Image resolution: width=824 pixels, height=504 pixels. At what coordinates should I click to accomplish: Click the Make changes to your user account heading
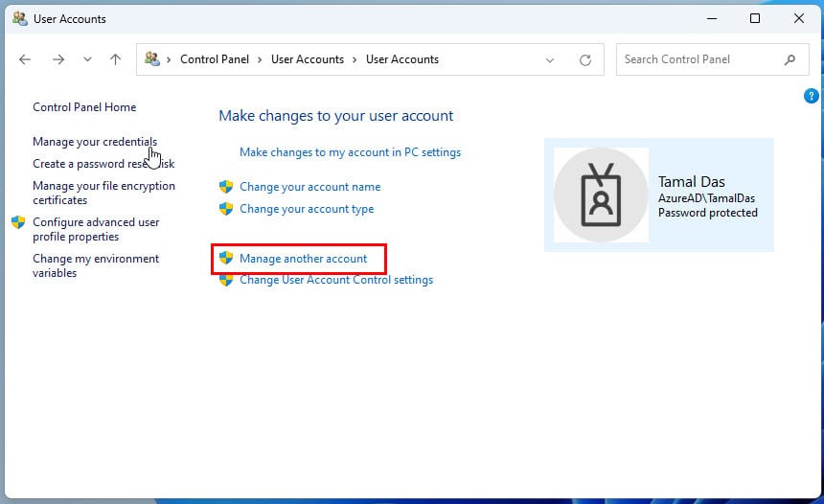click(x=335, y=116)
